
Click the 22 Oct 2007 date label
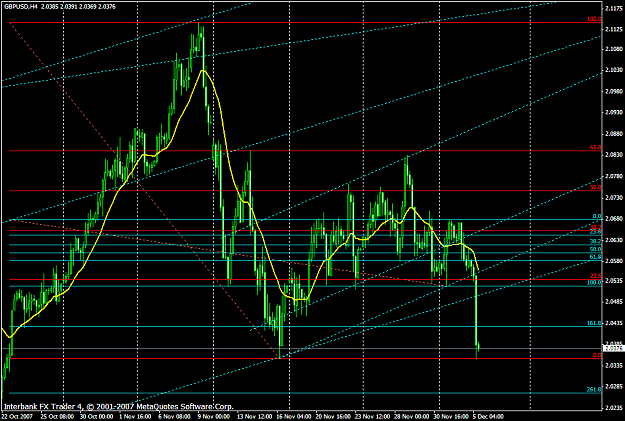pos(17,417)
